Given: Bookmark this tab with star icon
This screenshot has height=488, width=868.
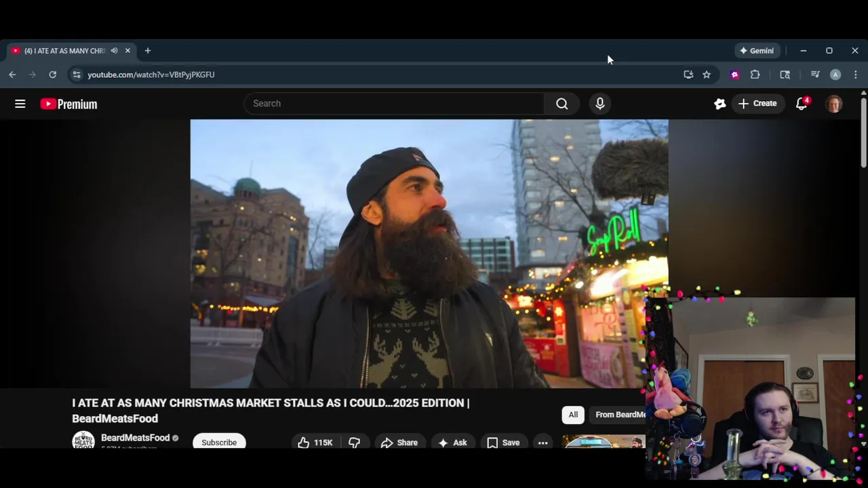Looking at the screenshot, I should (x=707, y=75).
